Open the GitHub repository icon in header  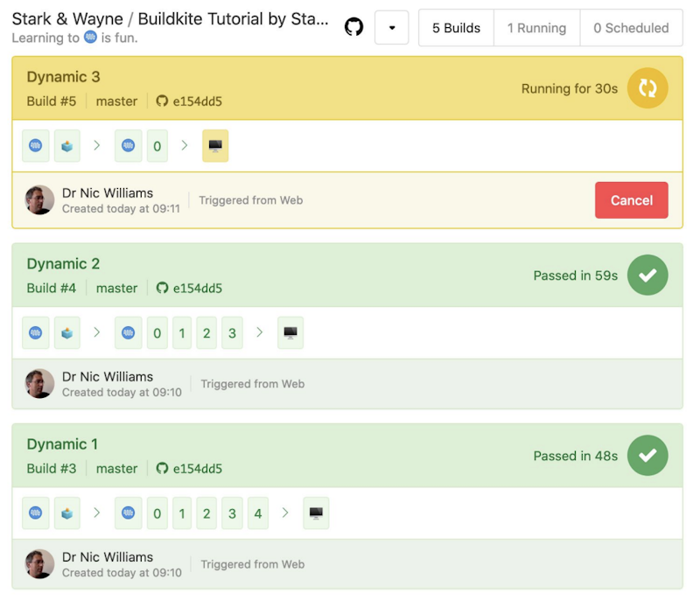coord(353,27)
